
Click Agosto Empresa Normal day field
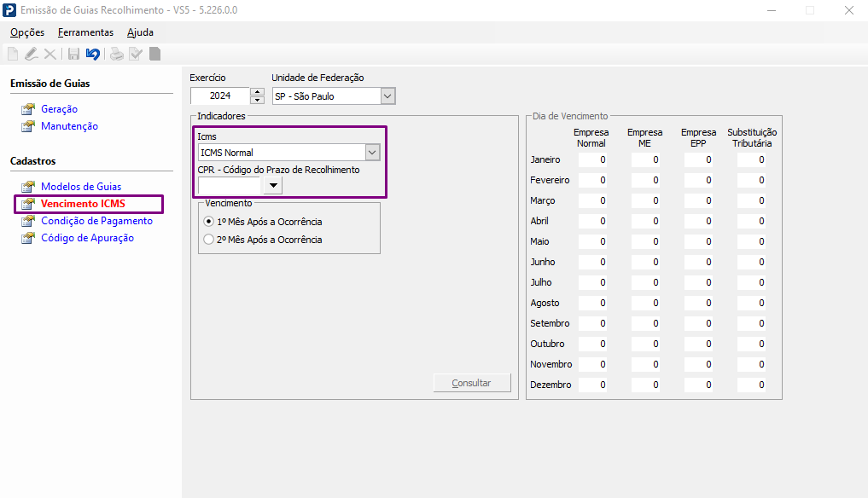[x=592, y=304]
